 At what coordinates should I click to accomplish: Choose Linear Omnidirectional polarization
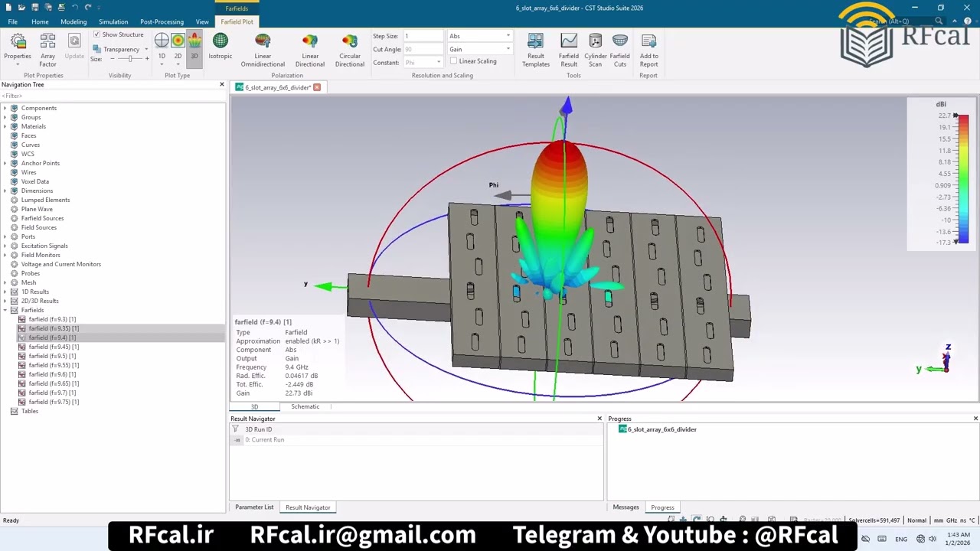coord(263,50)
